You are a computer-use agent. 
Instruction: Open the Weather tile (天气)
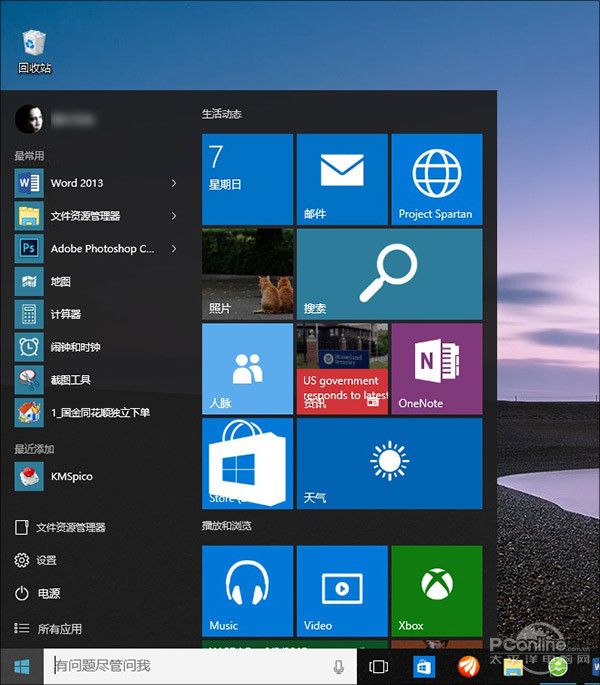pos(389,464)
